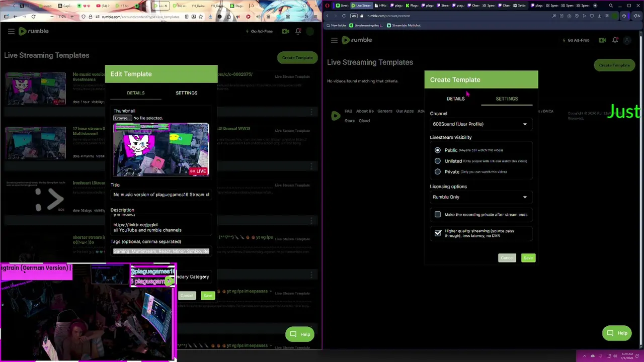Viewport: 644px width, 362px height.
Task: Zoom in with plus in left browser
Action: [72, 17]
